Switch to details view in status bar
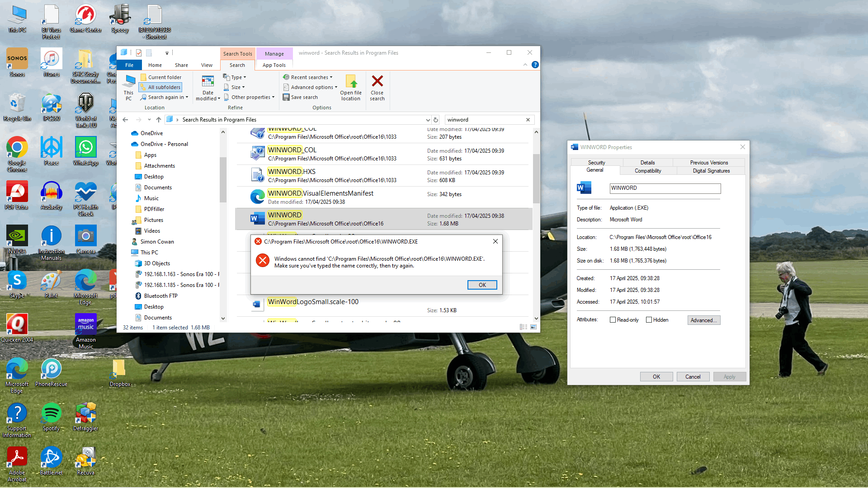Screen dimensions: 868x488 coord(523,327)
